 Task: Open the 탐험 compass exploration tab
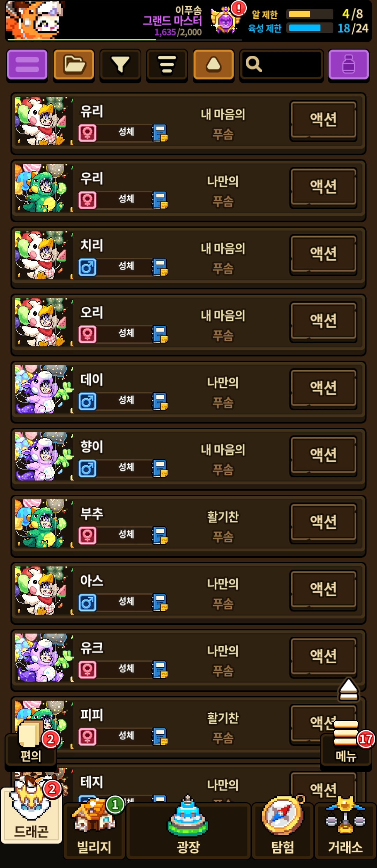click(282, 829)
